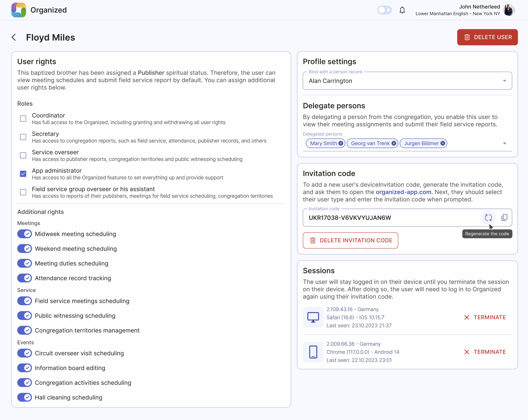This screenshot has width=528, height=420.
Task: Click the invitation code input field
Action: click(x=384, y=218)
